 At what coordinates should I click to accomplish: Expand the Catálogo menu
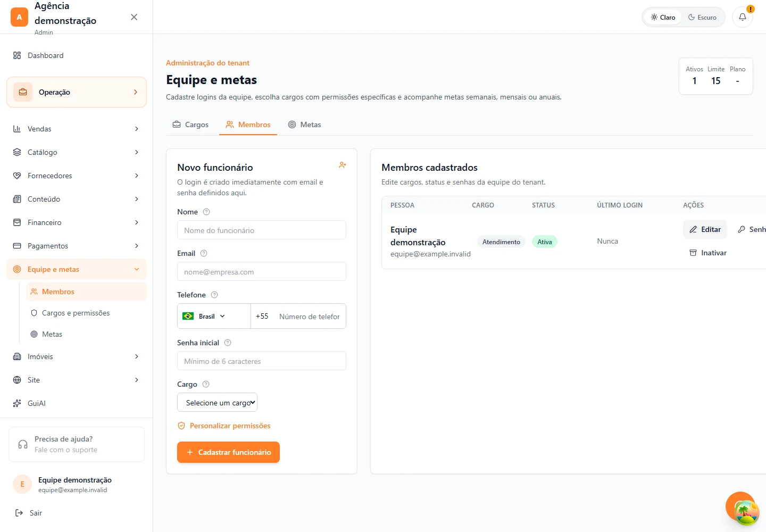[x=77, y=152]
